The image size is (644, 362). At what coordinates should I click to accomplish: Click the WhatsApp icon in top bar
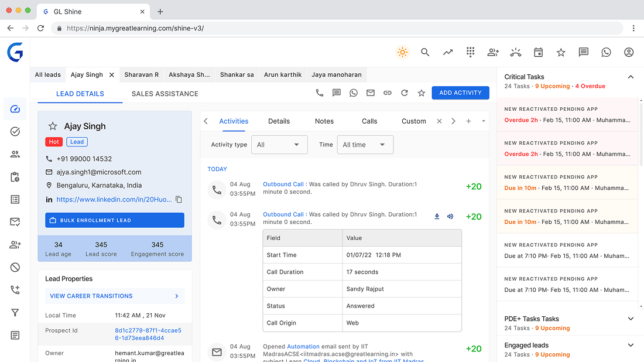click(x=606, y=52)
